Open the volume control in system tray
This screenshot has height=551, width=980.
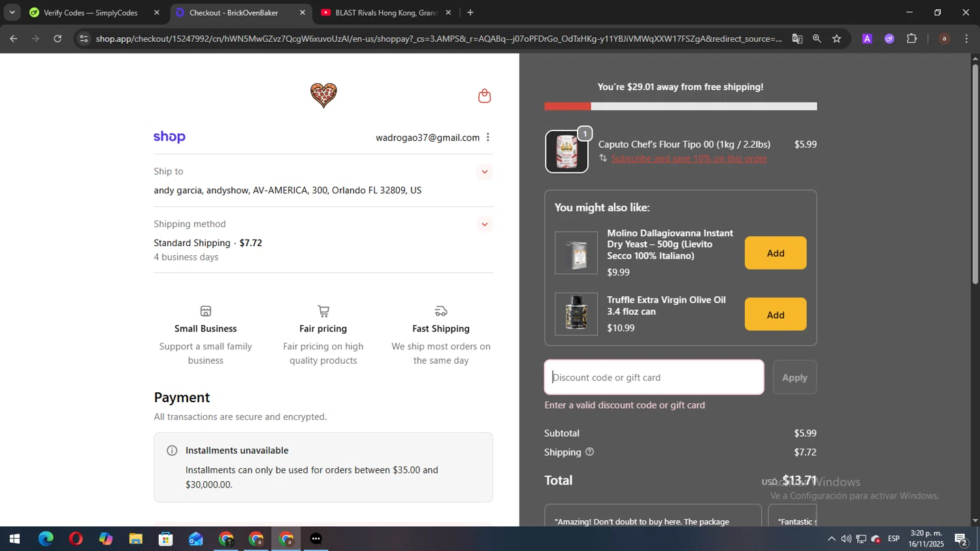tap(846, 539)
